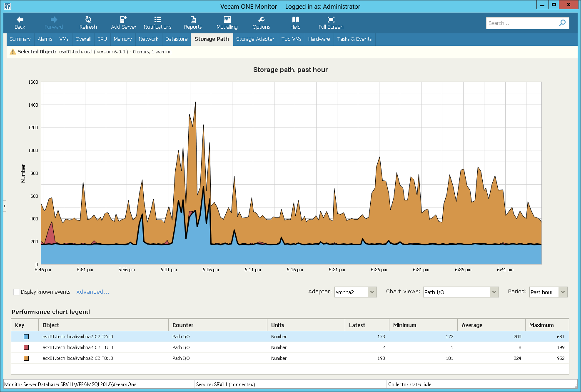Select row esx01.tech.local/vmhba2:C2:T0:L0

click(x=290, y=358)
